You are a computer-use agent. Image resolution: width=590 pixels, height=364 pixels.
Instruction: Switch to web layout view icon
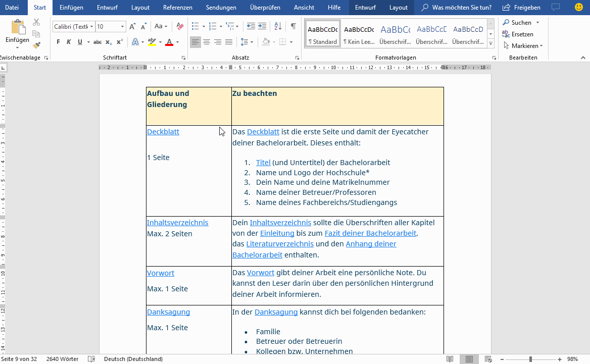[488, 359]
